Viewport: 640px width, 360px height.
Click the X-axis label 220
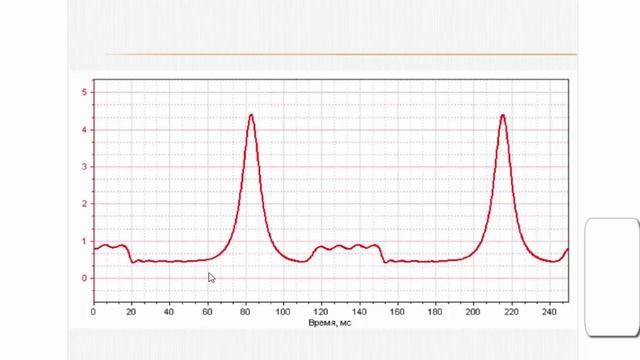(511, 312)
